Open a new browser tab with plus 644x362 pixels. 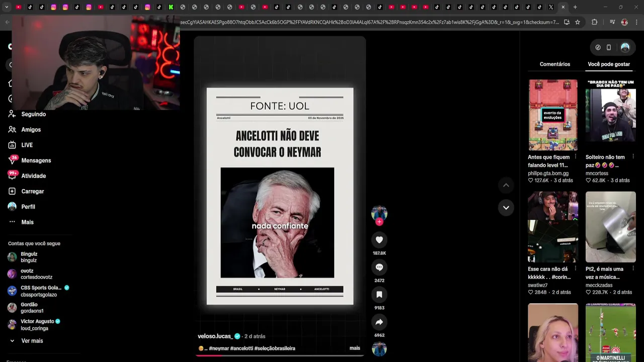[x=575, y=7]
